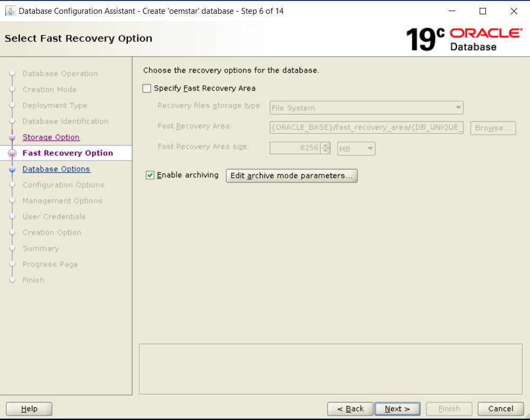Go to the Storage Option step

coord(51,137)
